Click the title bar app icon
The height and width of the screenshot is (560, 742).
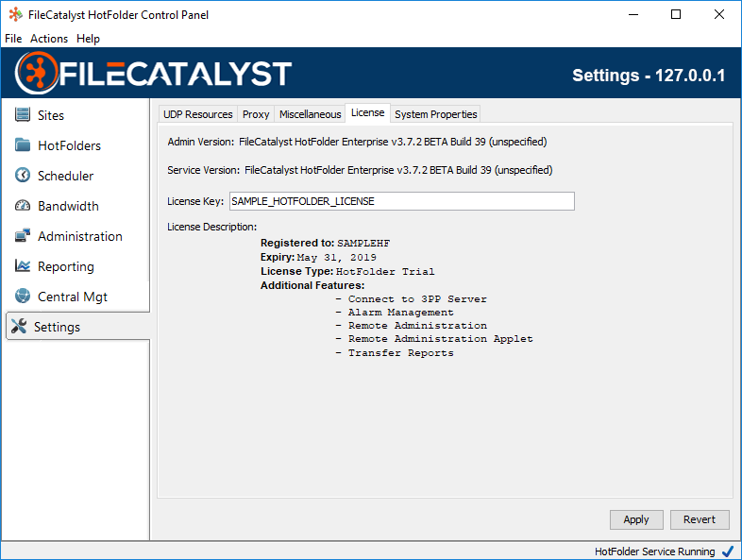15,15
